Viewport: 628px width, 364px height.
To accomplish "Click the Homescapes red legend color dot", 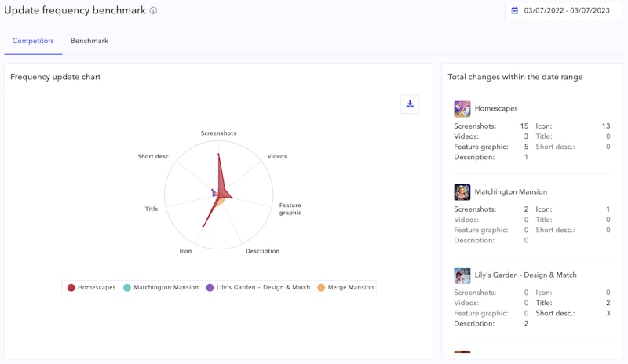I will tap(71, 287).
